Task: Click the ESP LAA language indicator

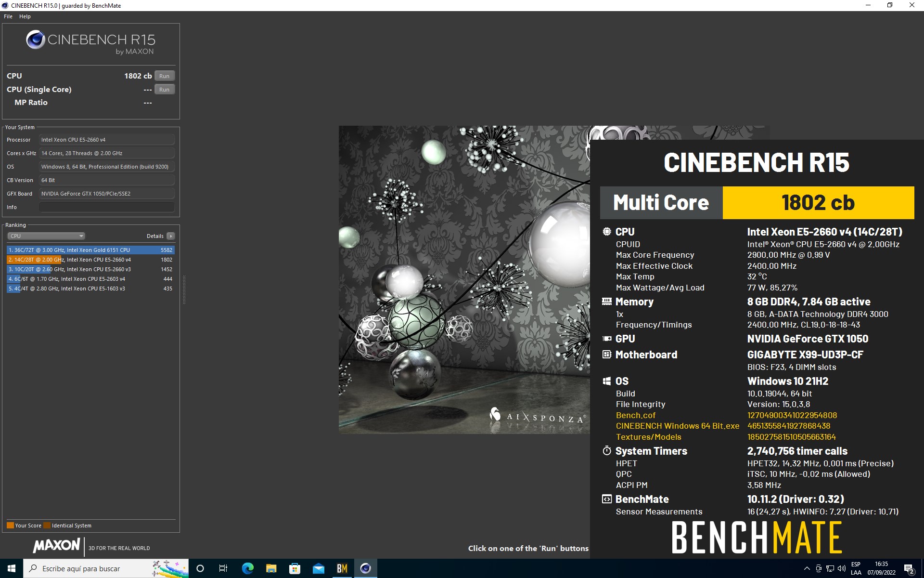Action: (856, 568)
